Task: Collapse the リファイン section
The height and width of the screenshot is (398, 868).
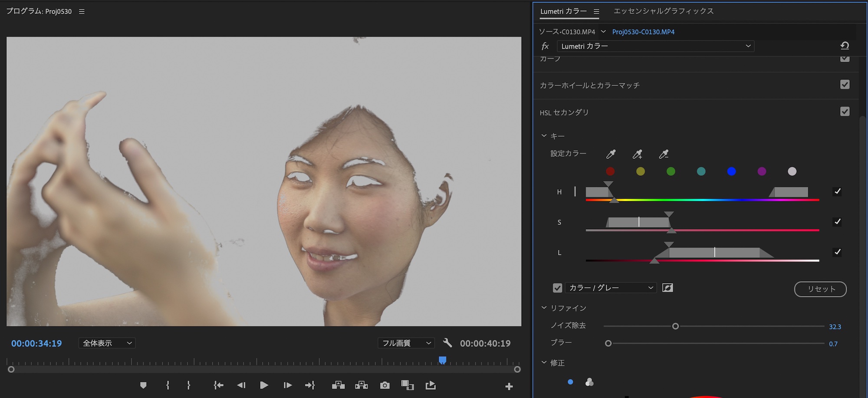Action: pyautogui.click(x=544, y=308)
